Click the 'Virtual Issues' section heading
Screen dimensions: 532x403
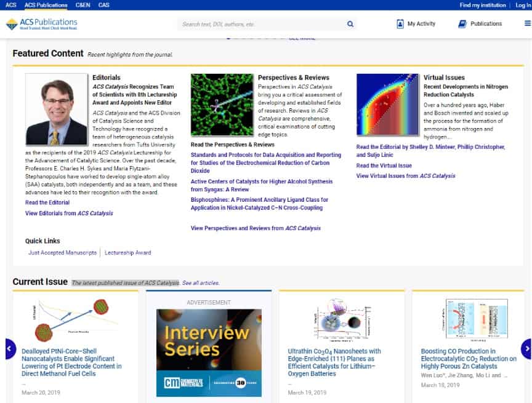coord(444,78)
